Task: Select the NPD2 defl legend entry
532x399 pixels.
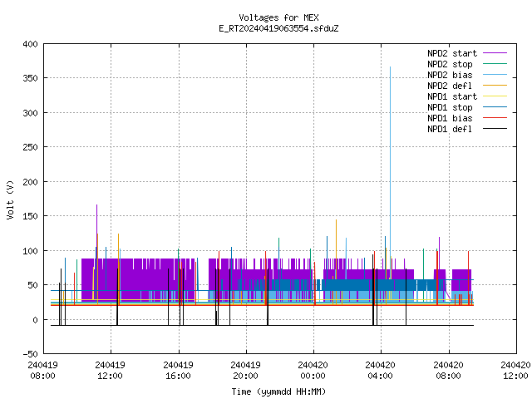Action: tap(450, 86)
